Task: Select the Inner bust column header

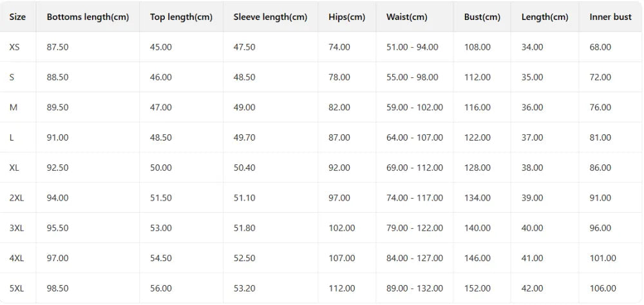Action: tap(611, 17)
